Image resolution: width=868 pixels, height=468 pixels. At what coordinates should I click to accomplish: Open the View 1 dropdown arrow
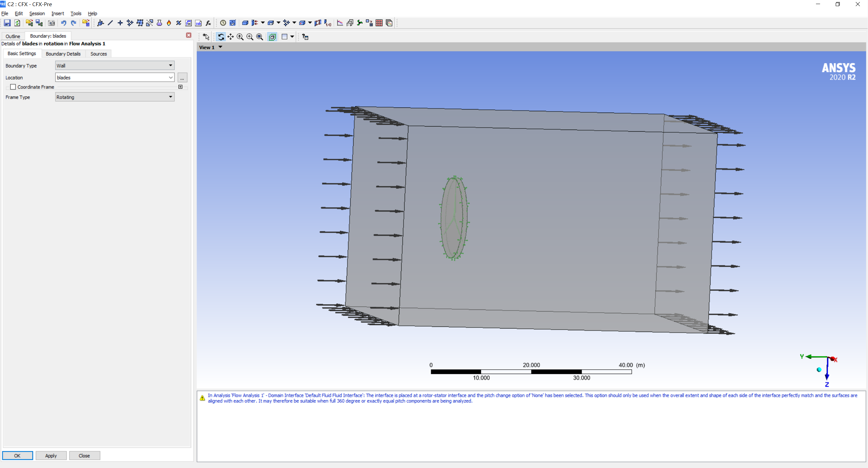(x=220, y=47)
